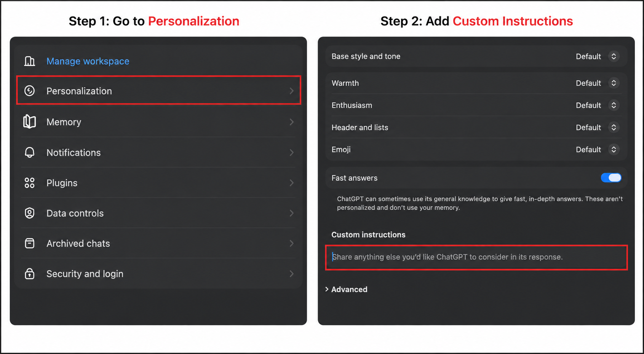The width and height of the screenshot is (644, 354).
Task: Click the chevron on the Plugins row
Action: pyautogui.click(x=291, y=183)
